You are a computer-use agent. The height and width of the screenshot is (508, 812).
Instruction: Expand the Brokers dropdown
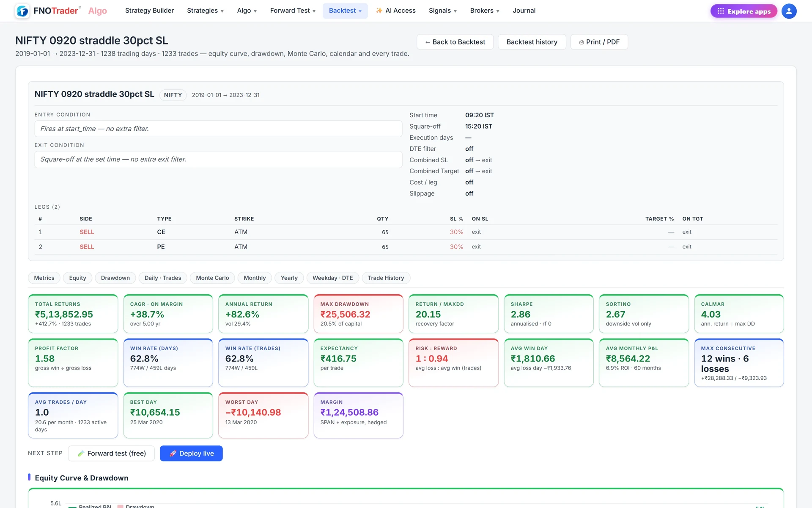tap(485, 11)
